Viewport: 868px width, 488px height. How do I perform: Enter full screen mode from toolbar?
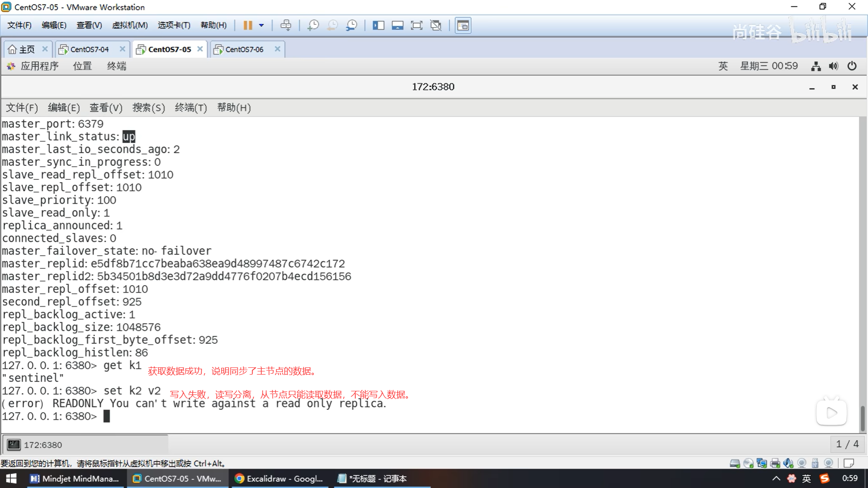[x=416, y=25]
